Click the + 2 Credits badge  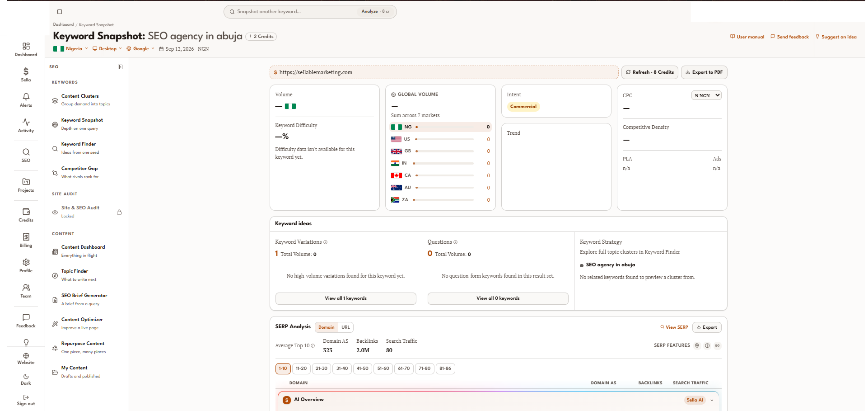click(261, 37)
